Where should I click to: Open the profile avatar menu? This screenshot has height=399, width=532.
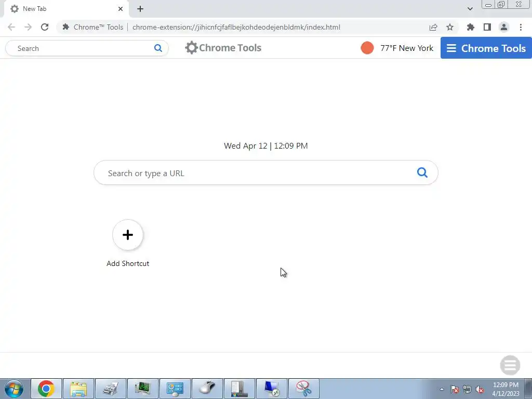(x=504, y=27)
